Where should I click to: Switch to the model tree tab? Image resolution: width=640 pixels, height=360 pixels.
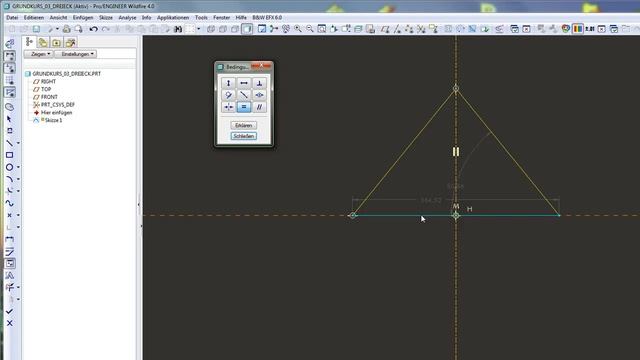pyautogui.click(x=29, y=42)
